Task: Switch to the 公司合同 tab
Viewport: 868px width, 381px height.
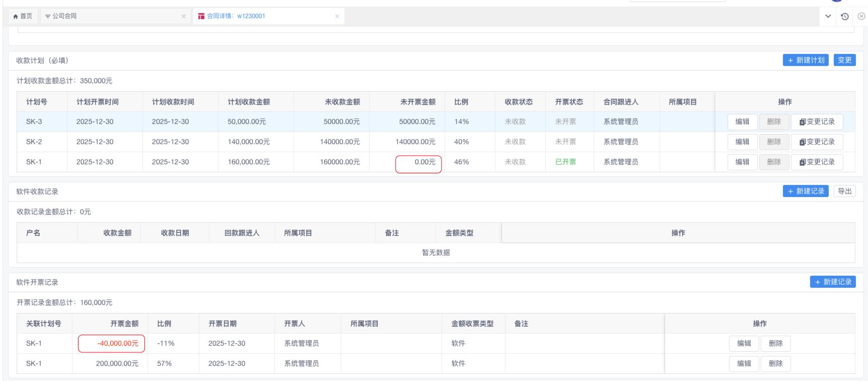Action: (64, 16)
